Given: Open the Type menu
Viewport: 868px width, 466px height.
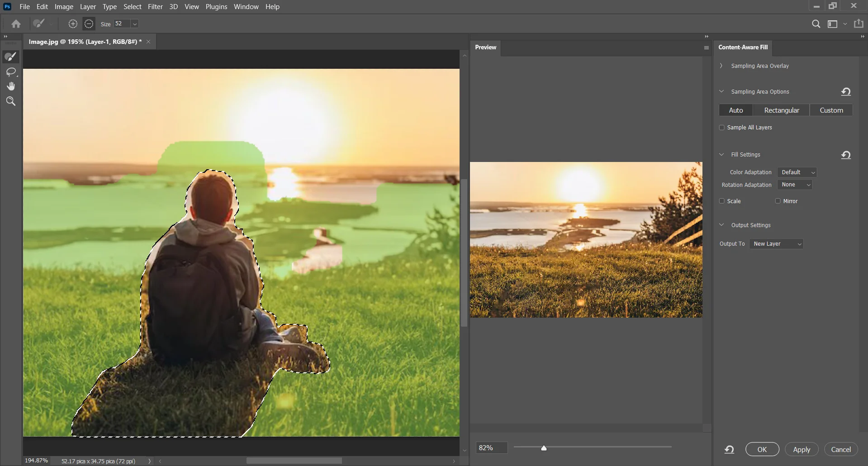Looking at the screenshot, I should 109,7.
